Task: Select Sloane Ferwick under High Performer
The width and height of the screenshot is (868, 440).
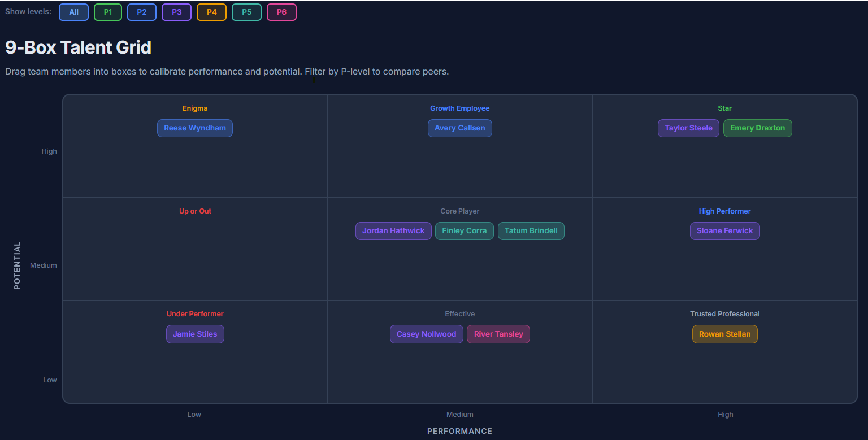Action: tap(724, 230)
